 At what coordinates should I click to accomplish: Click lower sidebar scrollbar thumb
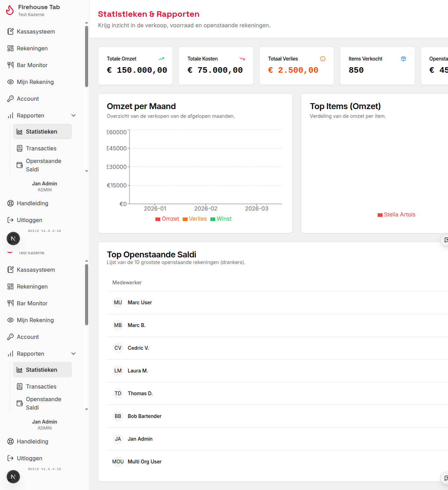pos(86,294)
